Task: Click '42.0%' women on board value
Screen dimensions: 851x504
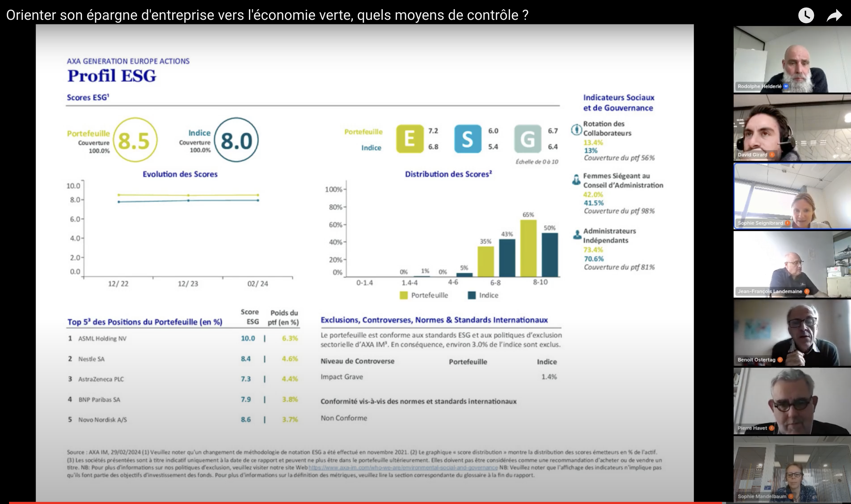Action: point(593,195)
